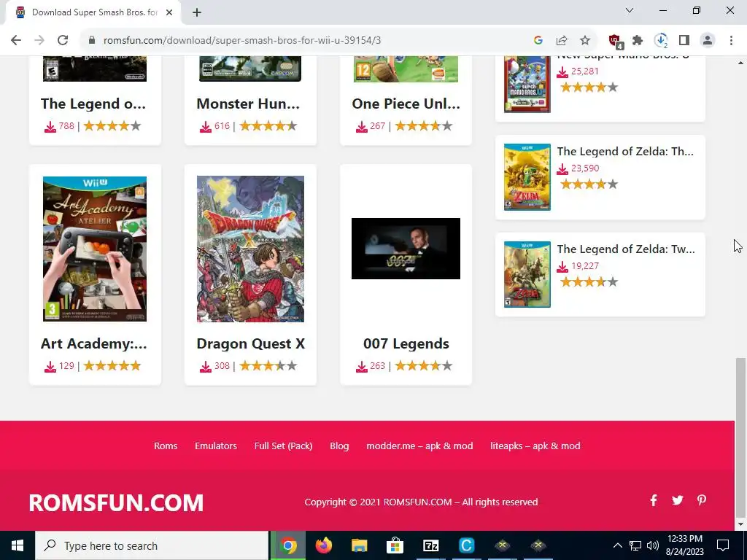Image resolution: width=747 pixels, height=560 pixels.
Task: Open the uBlock Origin extension icon
Action: click(616, 42)
